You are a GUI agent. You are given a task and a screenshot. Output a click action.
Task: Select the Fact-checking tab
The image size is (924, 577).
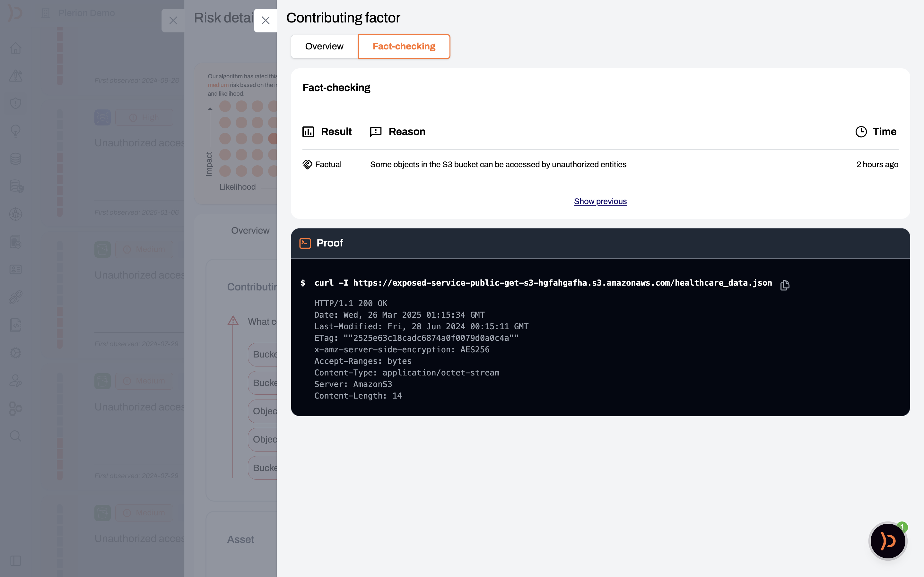pos(404,47)
